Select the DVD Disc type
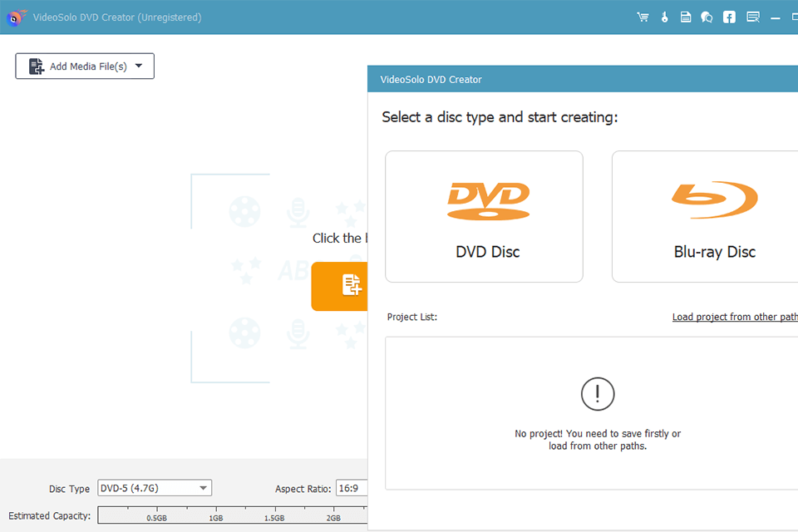798x532 pixels. click(x=484, y=216)
